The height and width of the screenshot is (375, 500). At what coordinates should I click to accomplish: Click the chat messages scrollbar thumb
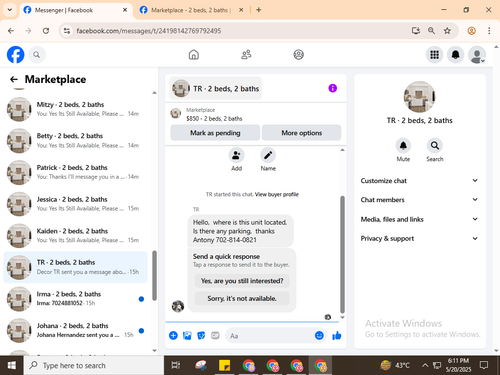click(x=342, y=255)
